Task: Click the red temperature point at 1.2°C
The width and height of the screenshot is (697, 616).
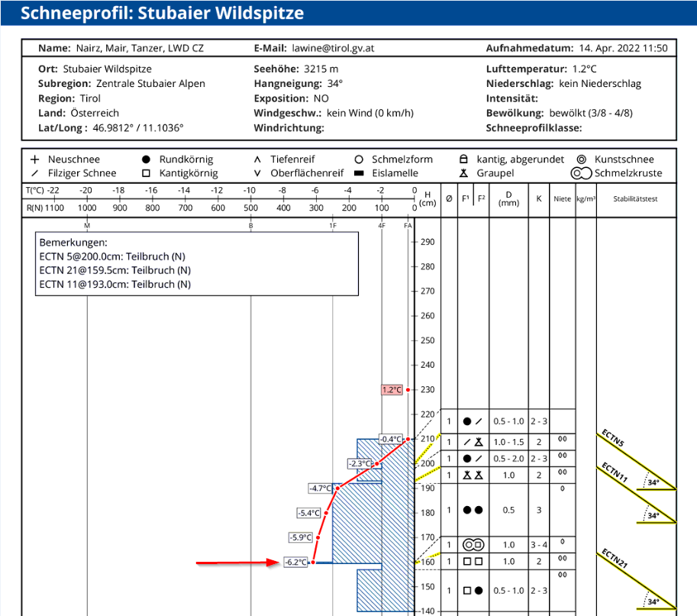Action: (408, 390)
